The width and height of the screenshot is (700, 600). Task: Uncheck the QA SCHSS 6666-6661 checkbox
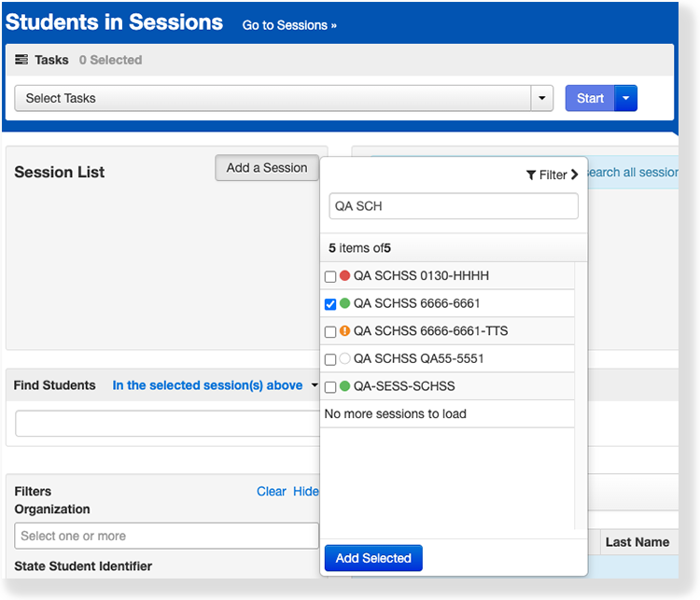point(329,304)
